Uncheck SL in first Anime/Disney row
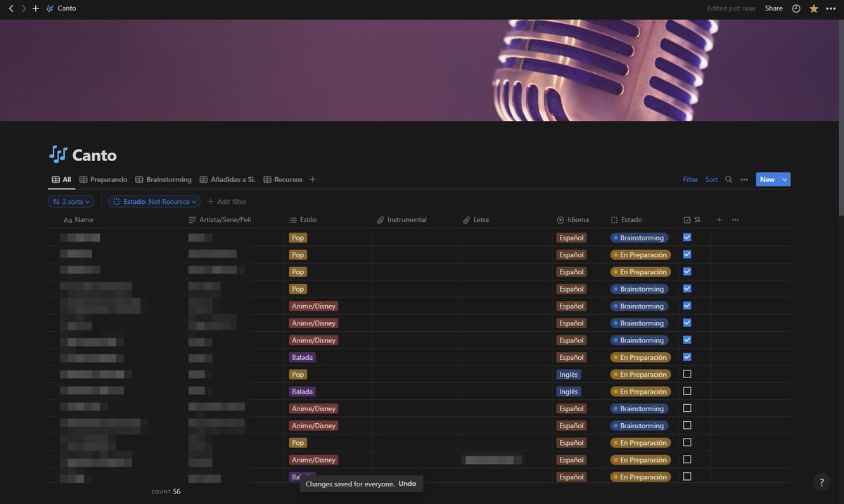 (x=687, y=306)
